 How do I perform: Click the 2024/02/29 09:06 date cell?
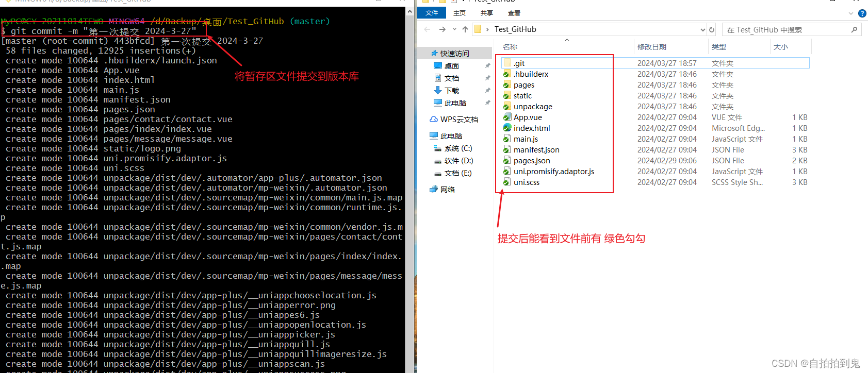point(667,160)
